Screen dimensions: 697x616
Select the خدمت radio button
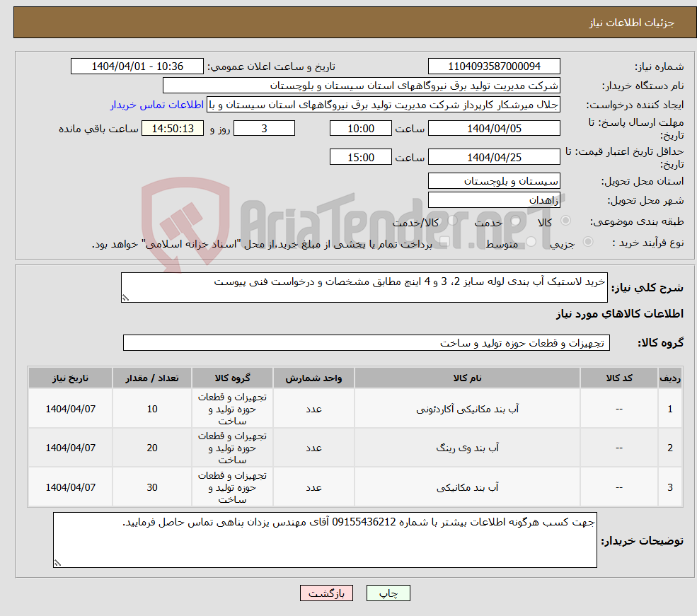click(516, 221)
